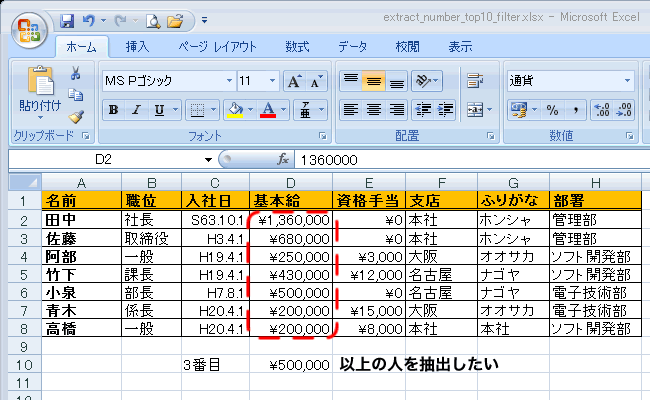Click formula bar showing 1360000
This screenshot has height=400, width=650.
click(472, 160)
